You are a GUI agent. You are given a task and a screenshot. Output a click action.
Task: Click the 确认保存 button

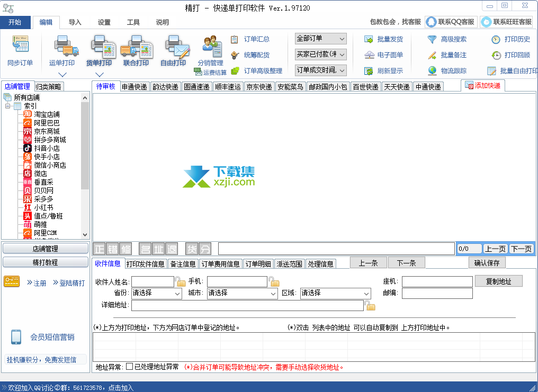[487, 263]
